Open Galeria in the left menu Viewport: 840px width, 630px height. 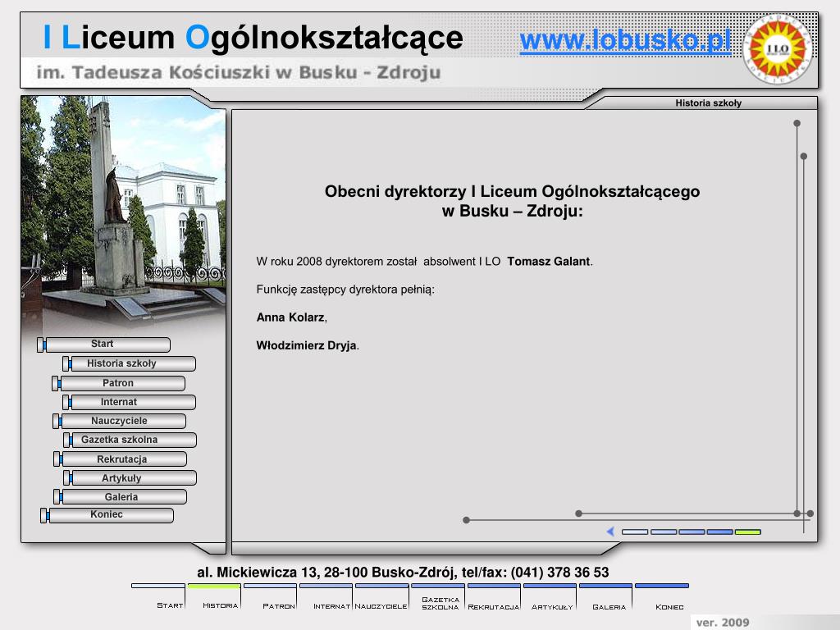tap(120, 496)
